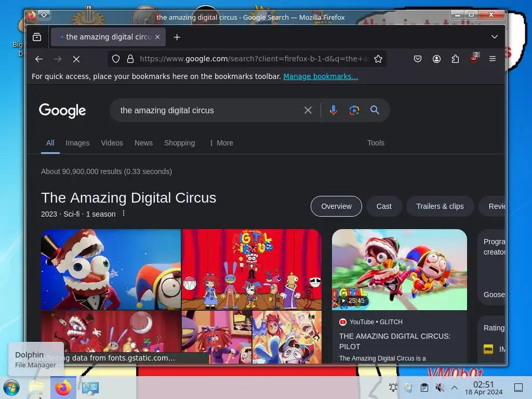Show site security padlock information
The height and width of the screenshot is (399, 532).
130,59
